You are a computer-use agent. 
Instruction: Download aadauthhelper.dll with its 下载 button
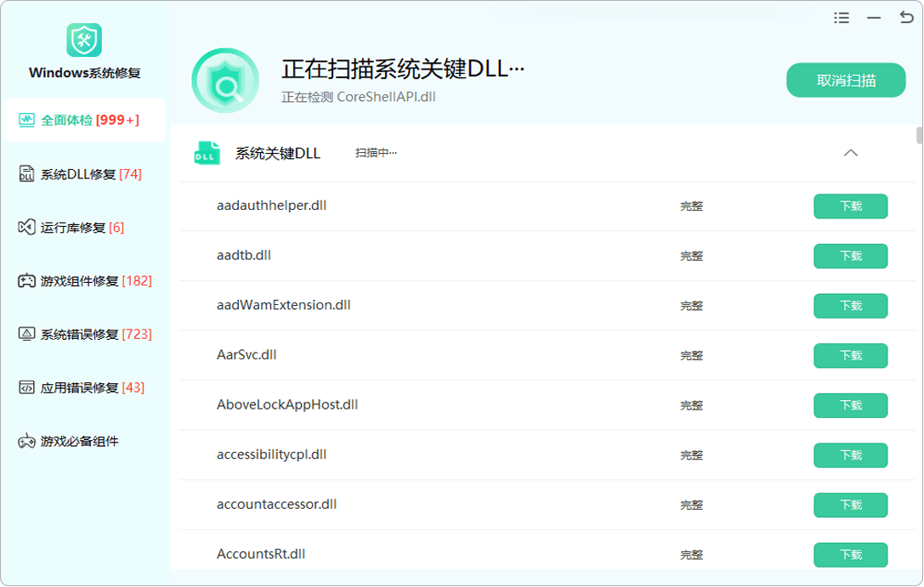pyautogui.click(x=850, y=206)
